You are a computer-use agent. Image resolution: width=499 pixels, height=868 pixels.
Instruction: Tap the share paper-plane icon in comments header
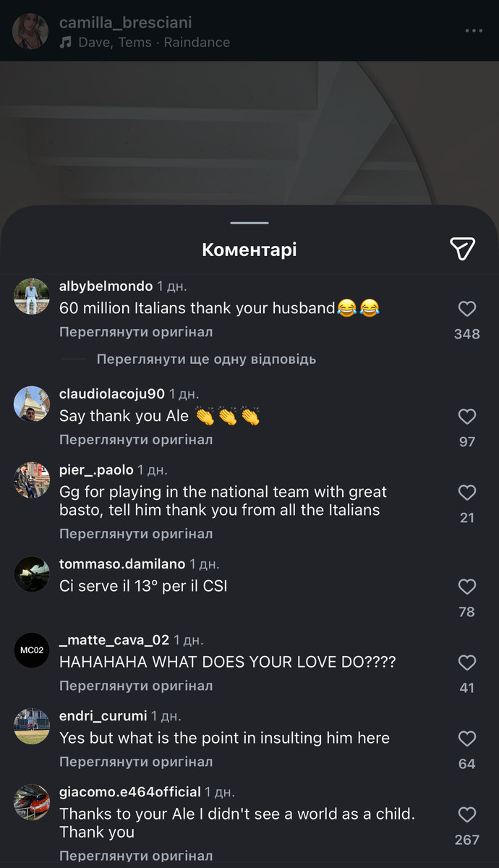pos(462,249)
